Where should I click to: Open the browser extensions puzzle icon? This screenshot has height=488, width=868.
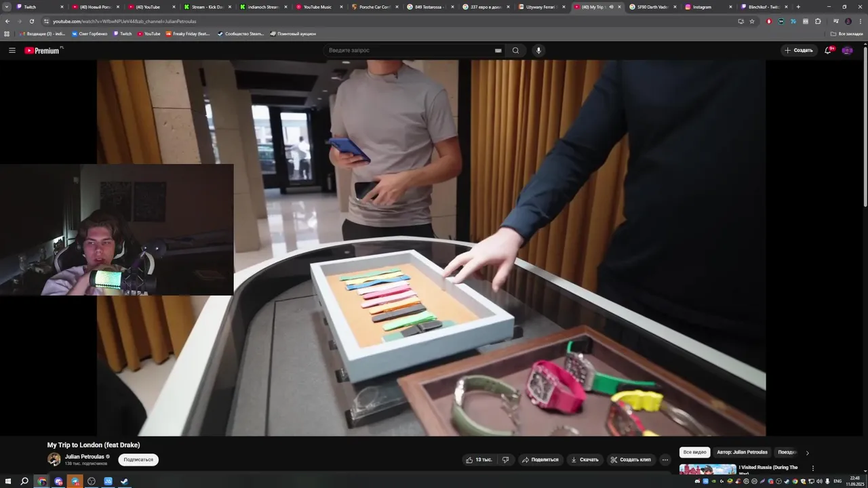818,21
